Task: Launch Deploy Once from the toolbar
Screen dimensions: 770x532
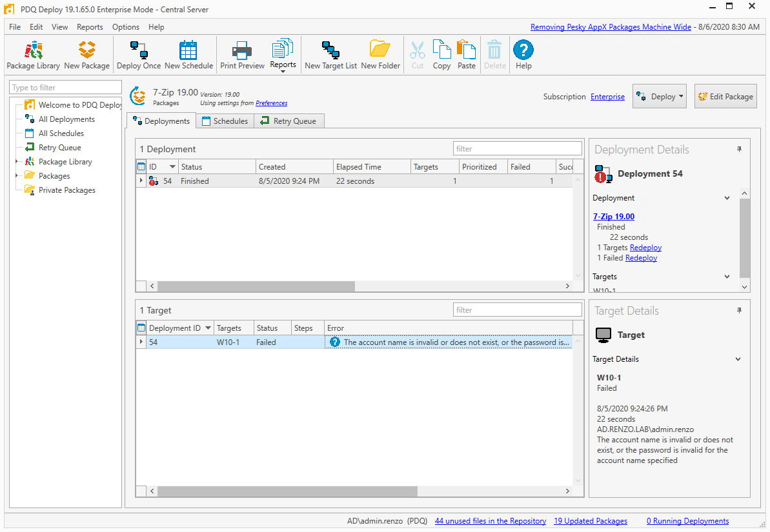Action: tap(139, 55)
